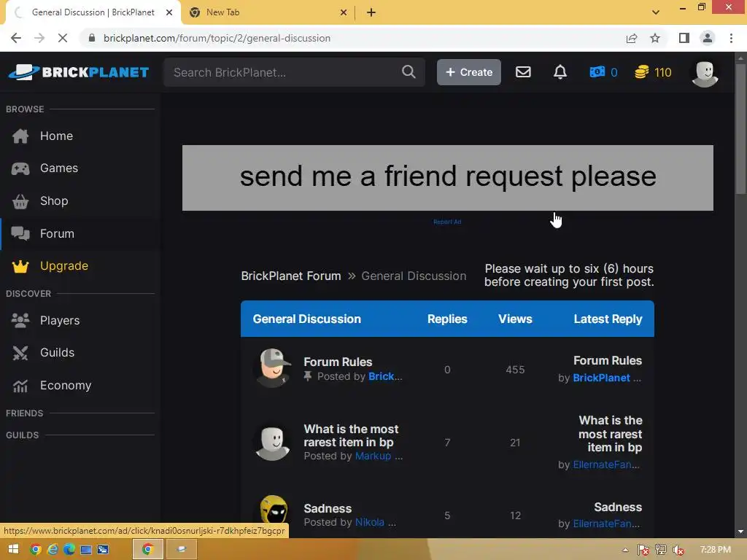
Task: Open user avatar menu in header
Action: 705,74
